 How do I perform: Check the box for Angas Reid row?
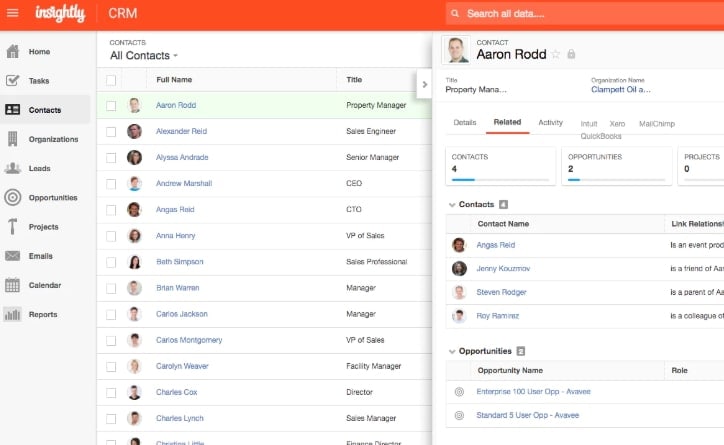pos(111,210)
